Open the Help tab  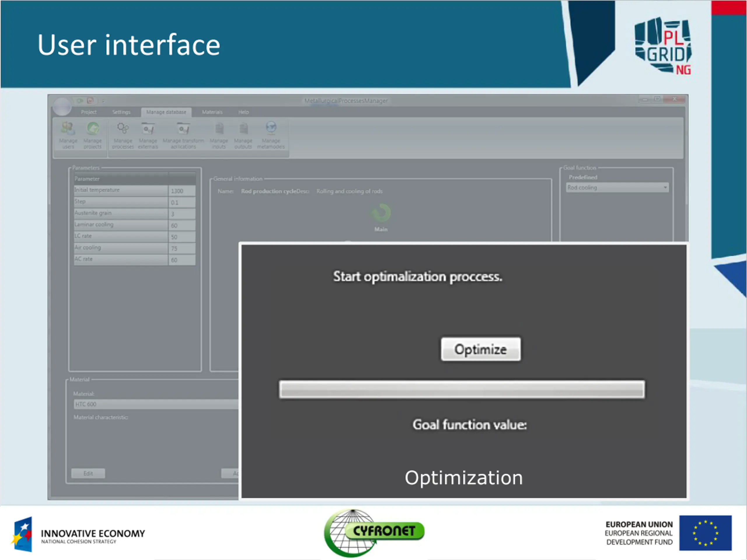click(243, 112)
